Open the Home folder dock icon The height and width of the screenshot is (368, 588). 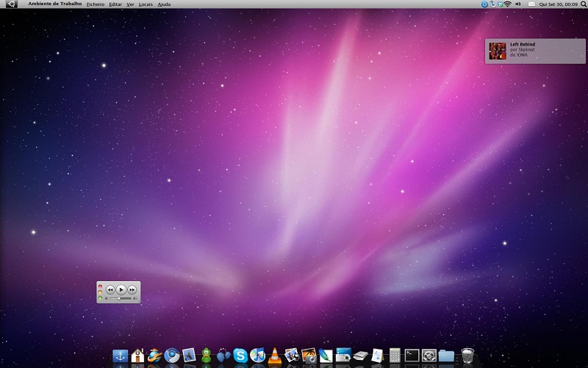click(x=137, y=355)
